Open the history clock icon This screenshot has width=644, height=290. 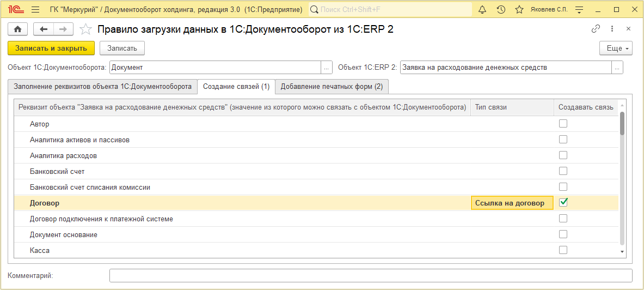pos(501,9)
